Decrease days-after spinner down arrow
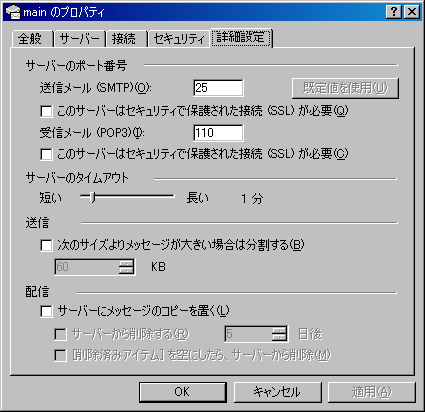The width and height of the screenshot is (425, 412). pos(279,338)
